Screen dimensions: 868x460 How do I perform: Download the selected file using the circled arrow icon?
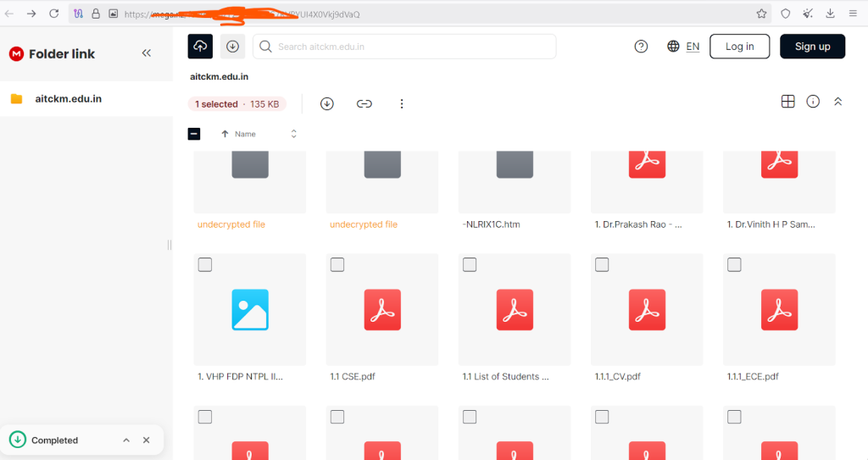[326, 103]
